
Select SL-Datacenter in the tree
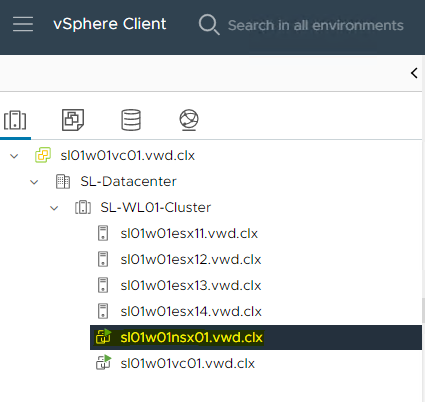[x=128, y=182]
